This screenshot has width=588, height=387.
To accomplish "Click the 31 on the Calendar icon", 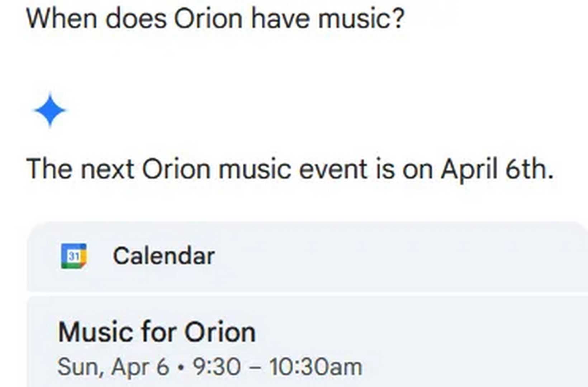I will click(x=74, y=256).
